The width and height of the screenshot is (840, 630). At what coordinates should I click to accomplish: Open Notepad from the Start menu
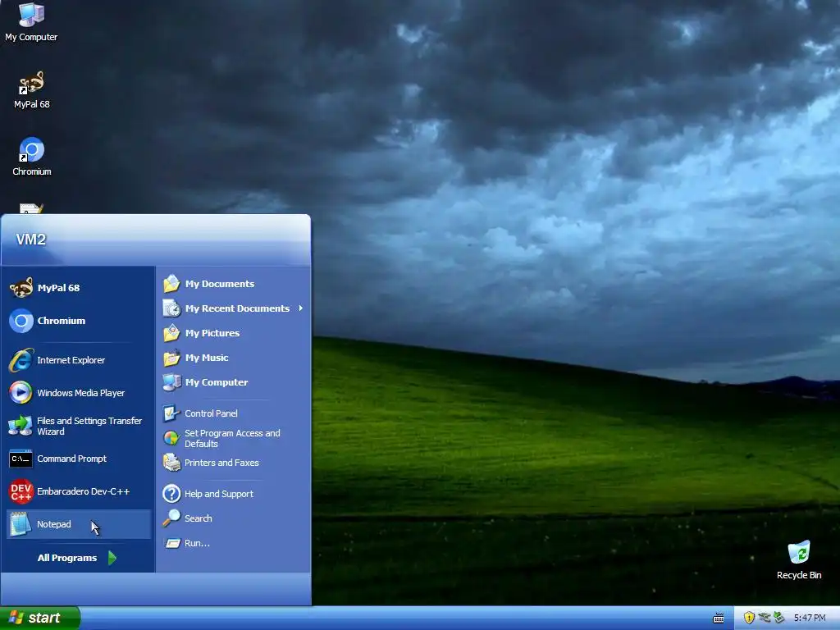[x=78, y=524]
